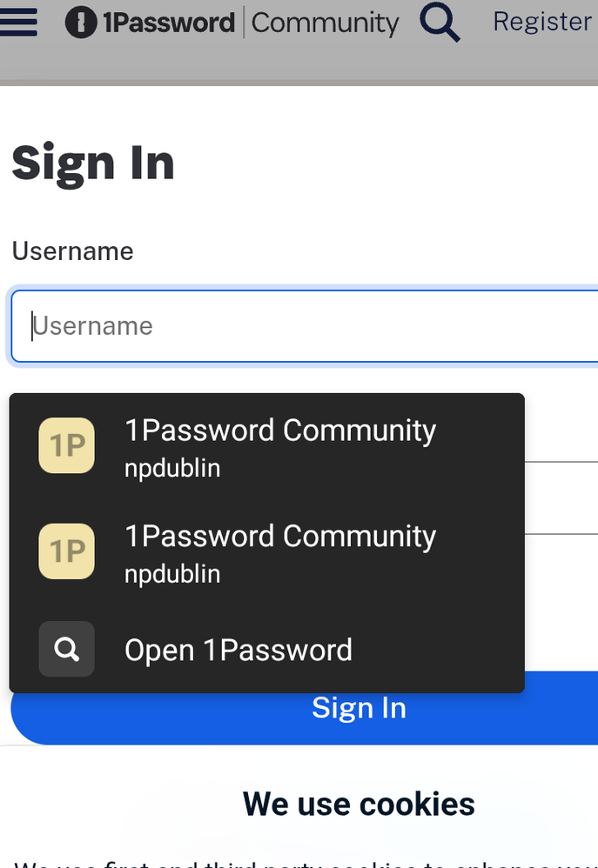Click the first suggestion's 1P badge icon
Viewport: 598px width, 868px height.
(x=66, y=446)
